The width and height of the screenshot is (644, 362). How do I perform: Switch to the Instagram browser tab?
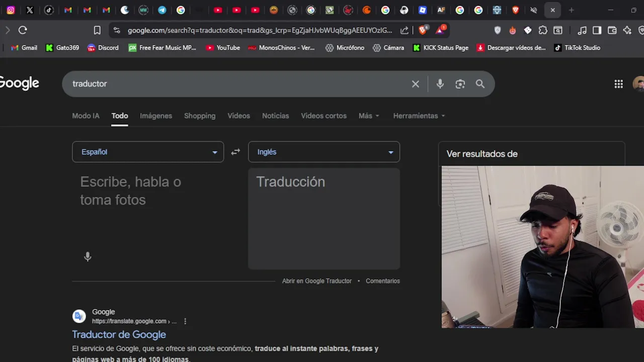tap(11, 10)
